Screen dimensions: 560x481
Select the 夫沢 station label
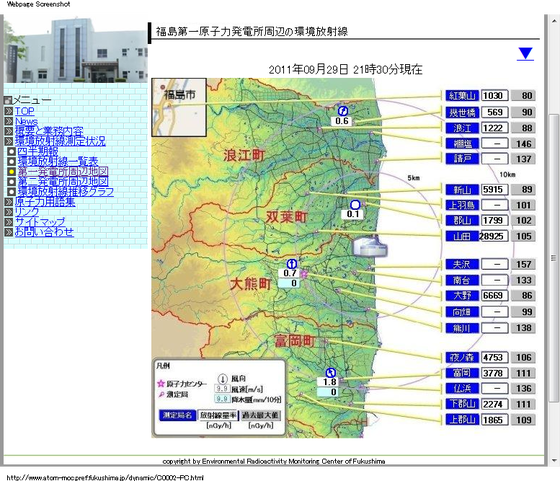pyautogui.click(x=462, y=264)
